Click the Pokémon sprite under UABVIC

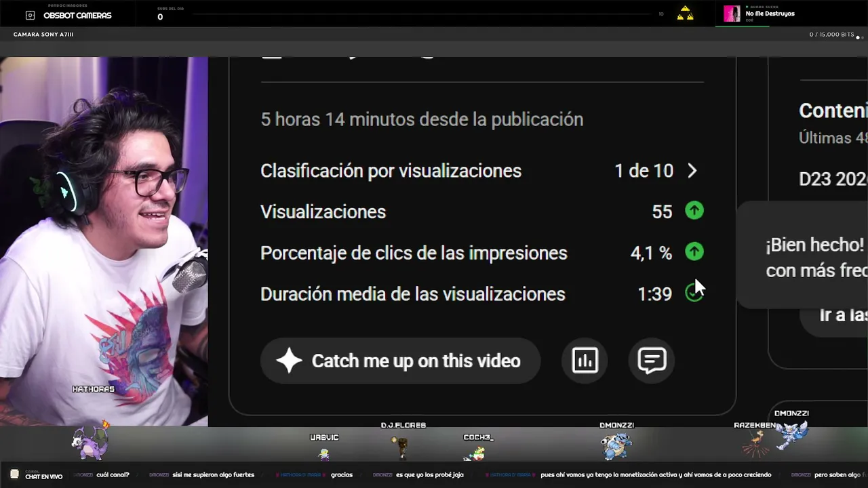pos(324,453)
